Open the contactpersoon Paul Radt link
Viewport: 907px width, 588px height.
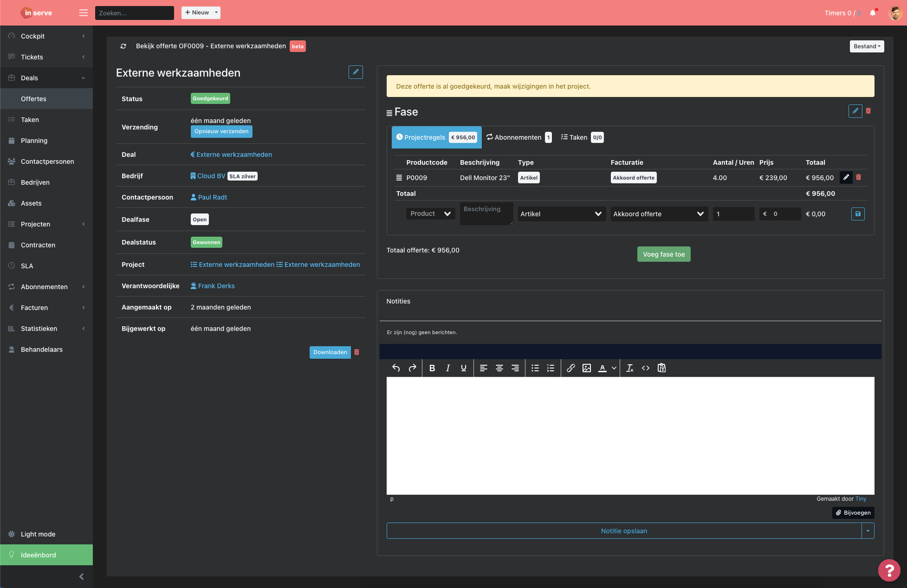[x=212, y=197]
